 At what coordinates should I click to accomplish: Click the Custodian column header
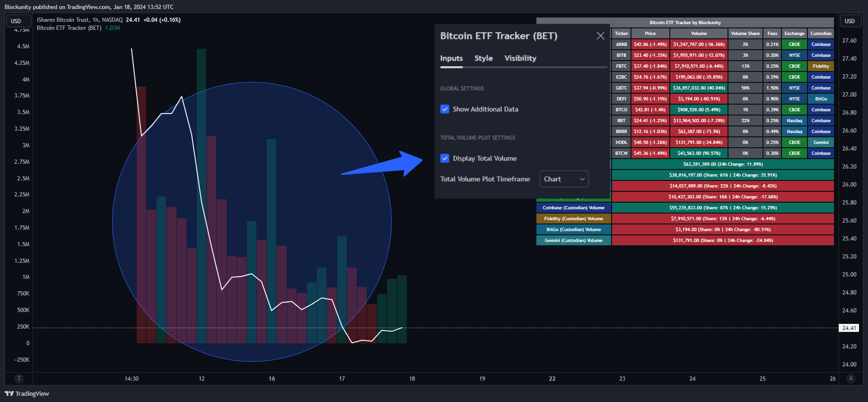point(821,34)
